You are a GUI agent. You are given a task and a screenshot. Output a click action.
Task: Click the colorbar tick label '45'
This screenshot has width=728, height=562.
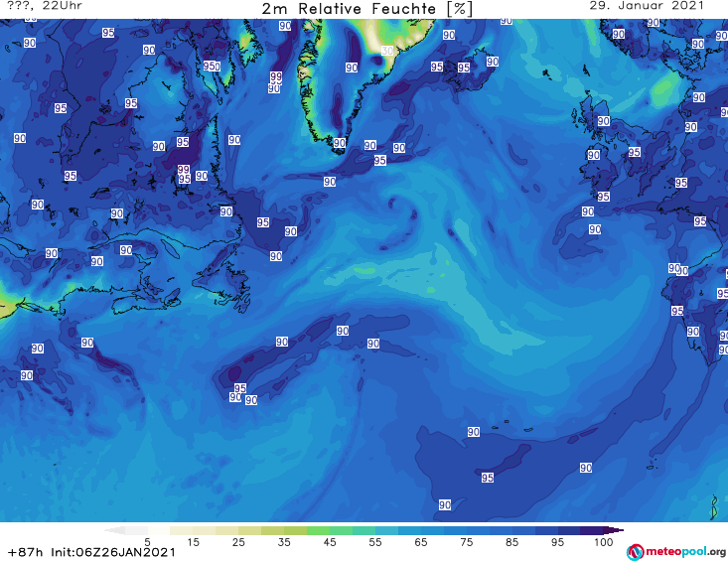[x=329, y=542]
